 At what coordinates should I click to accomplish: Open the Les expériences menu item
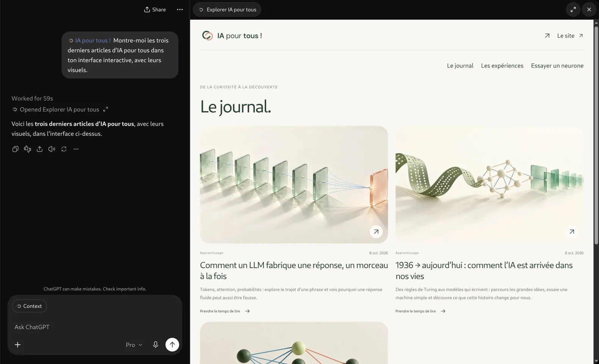tap(502, 66)
